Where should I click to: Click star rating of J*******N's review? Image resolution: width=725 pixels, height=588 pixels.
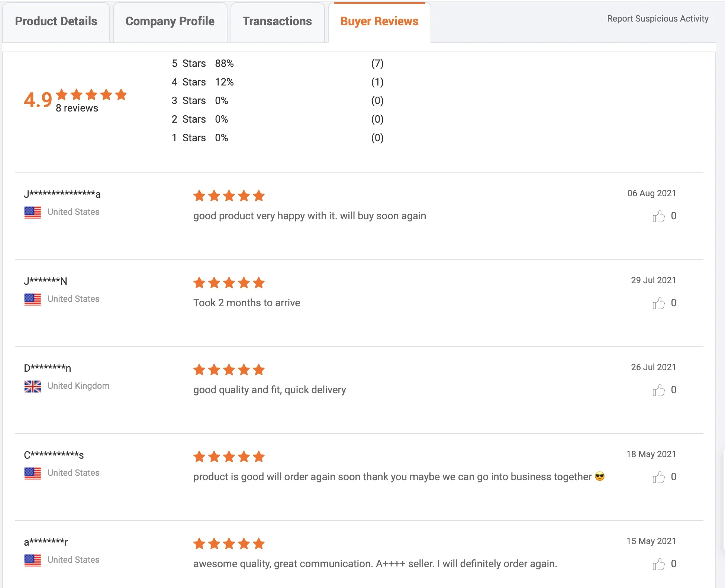coord(229,283)
